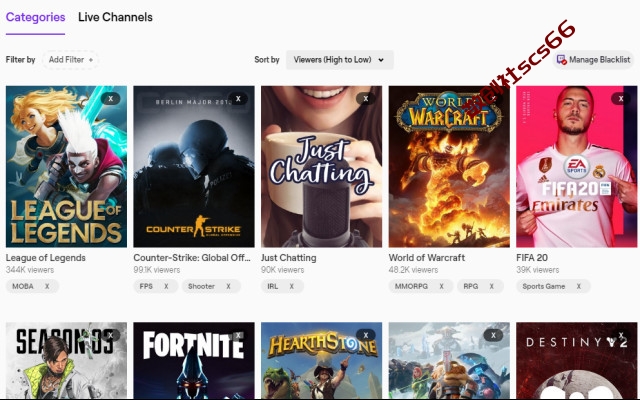Select the Sports Game tag label
The height and width of the screenshot is (400, 640).
544,286
